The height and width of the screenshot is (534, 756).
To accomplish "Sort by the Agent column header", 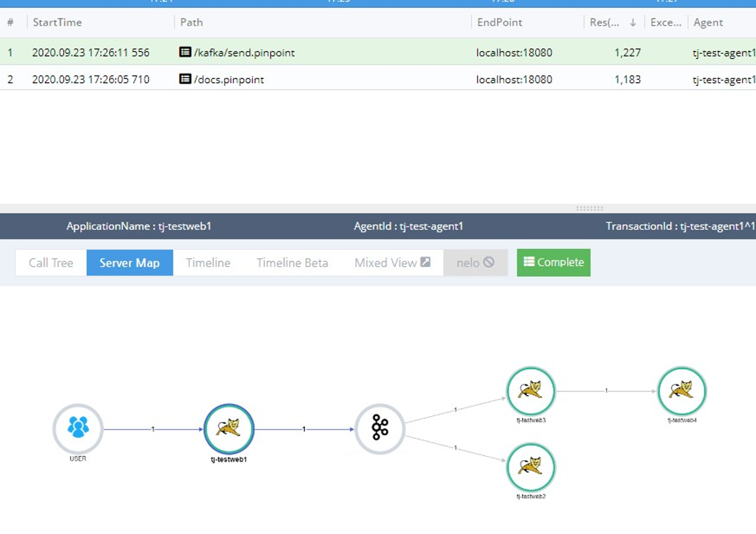I will click(708, 22).
